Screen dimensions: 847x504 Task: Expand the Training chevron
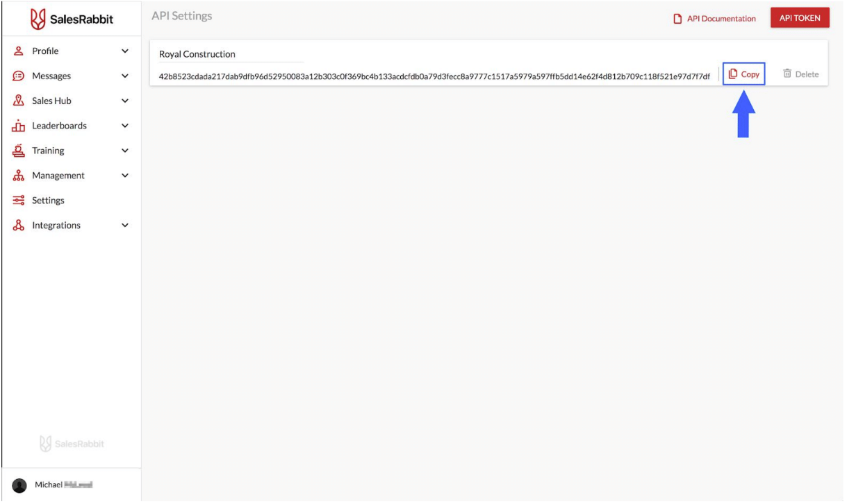click(125, 151)
